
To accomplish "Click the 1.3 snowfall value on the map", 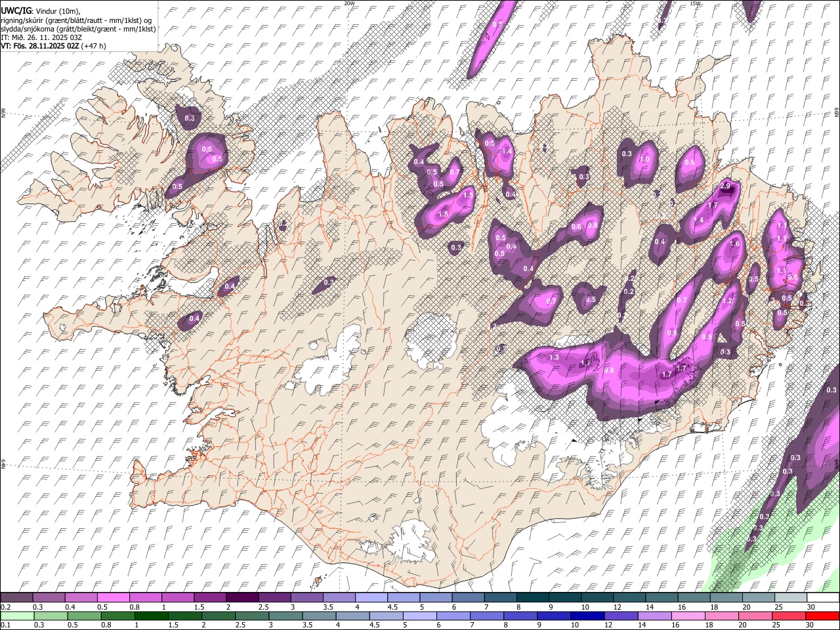I will (554, 357).
